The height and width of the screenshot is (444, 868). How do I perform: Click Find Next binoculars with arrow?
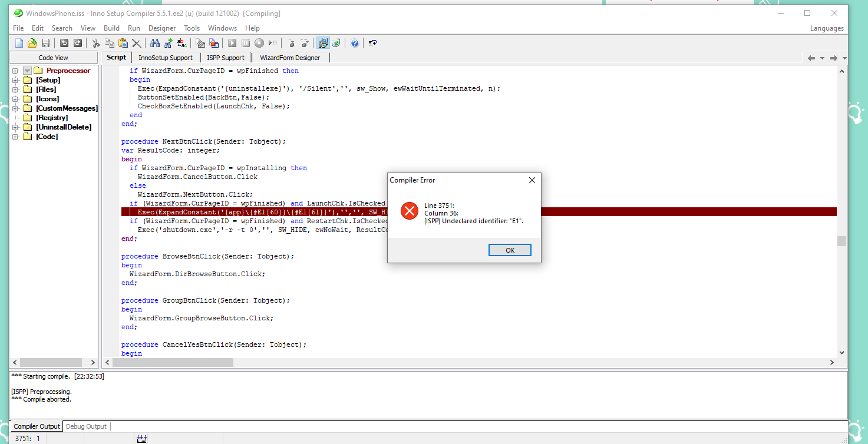pos(169,43)
